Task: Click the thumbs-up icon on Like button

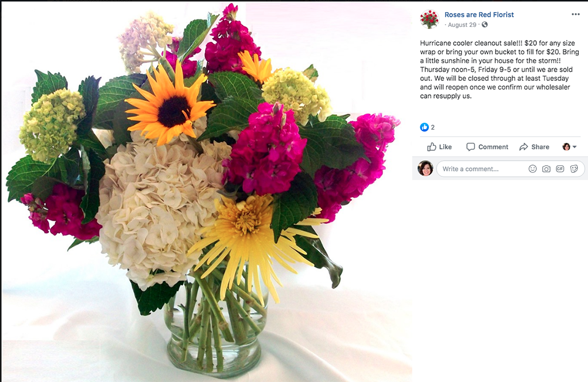Action: click(x=432, y=147)
